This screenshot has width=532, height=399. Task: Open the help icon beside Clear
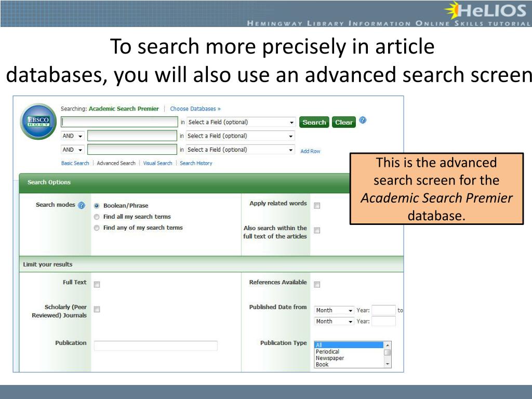coord(362,120)
